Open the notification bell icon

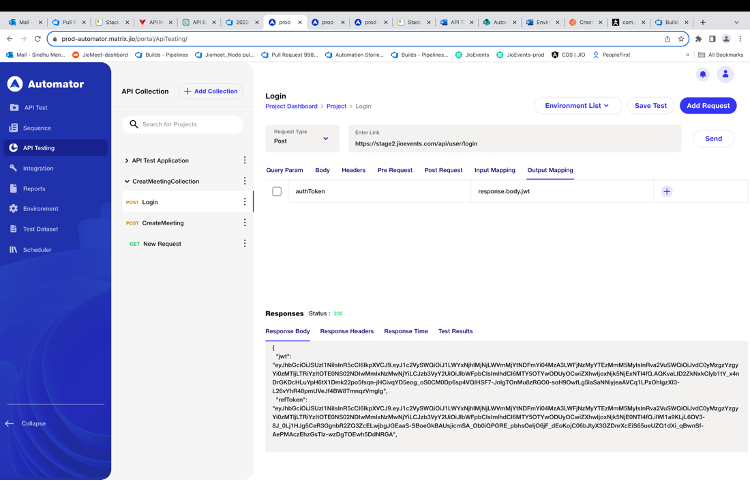click(x=703, y=74)
